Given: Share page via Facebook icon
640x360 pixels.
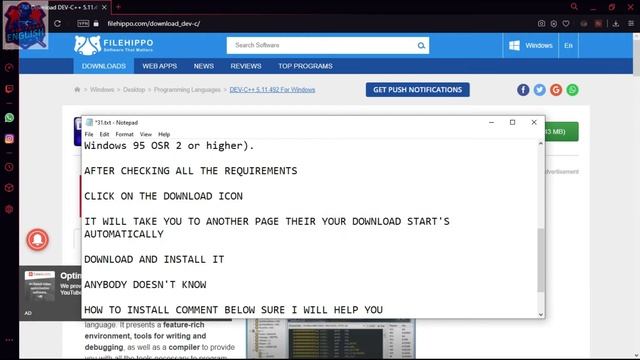Looking at the screenshot, I should coord(523,90).
